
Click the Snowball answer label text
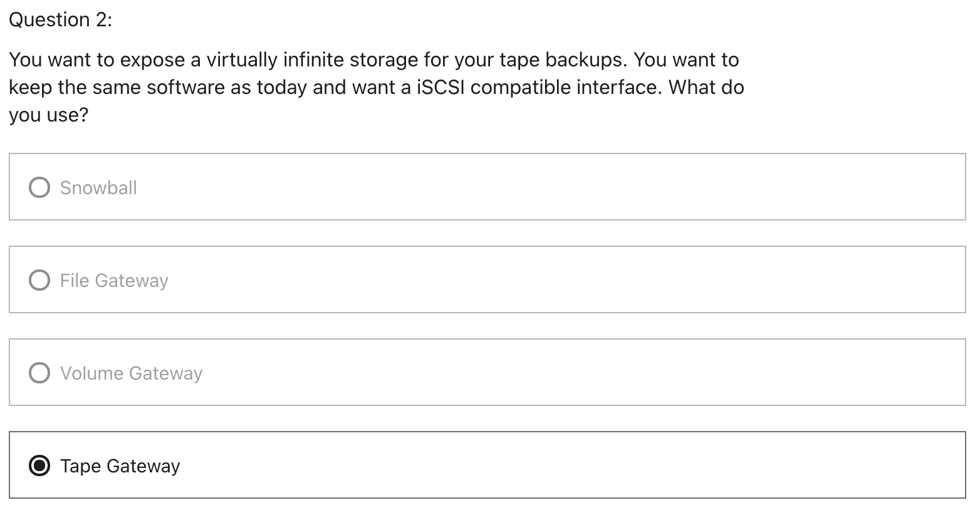[x=98, y=188]
